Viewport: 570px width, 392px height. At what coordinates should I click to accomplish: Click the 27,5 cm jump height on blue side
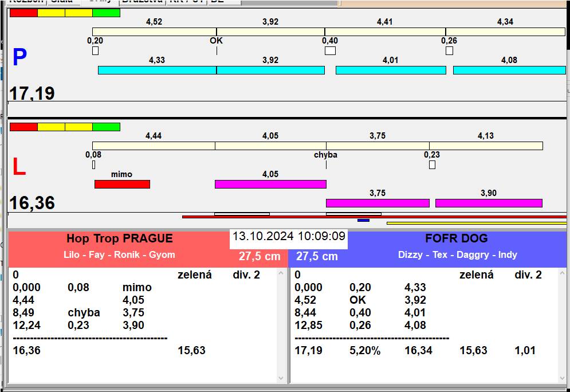click(317, 256)
